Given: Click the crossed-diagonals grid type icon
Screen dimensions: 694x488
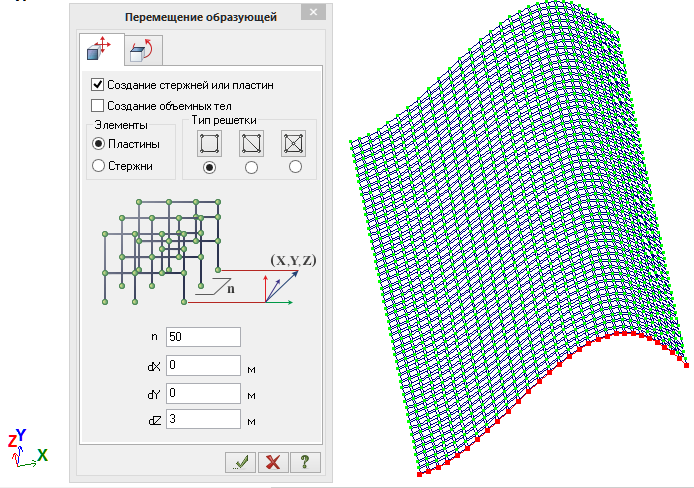Looking at the screenshot, I should [293, 143].
